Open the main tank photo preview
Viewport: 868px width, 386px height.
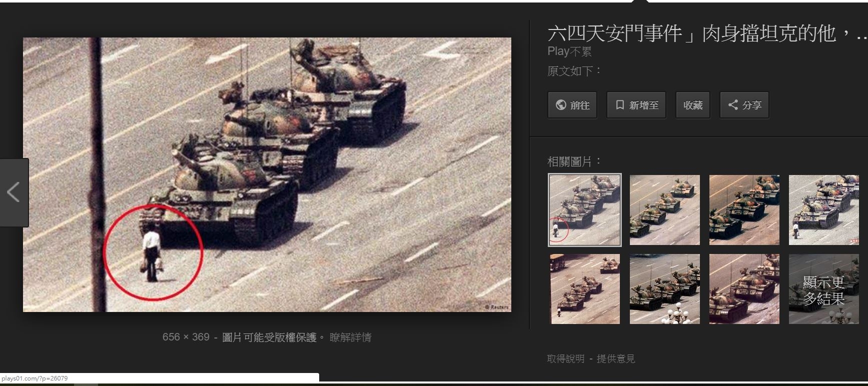[x=267, y=174]
